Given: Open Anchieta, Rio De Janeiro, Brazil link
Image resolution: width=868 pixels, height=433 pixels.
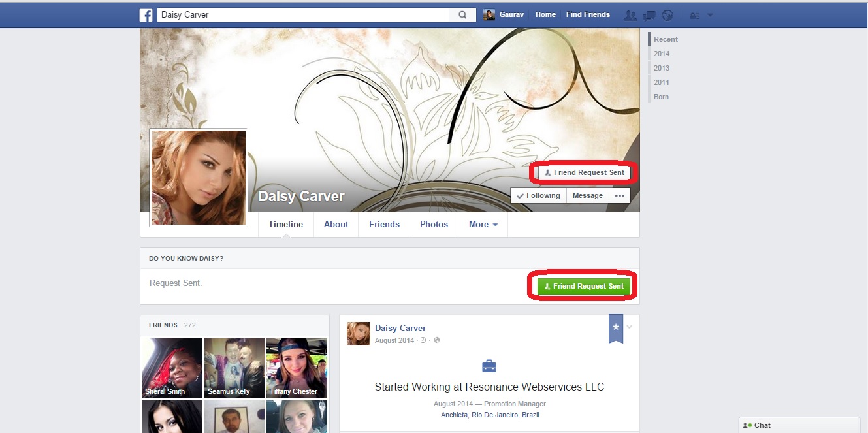Looking at the screenshot, I should 490,415.
